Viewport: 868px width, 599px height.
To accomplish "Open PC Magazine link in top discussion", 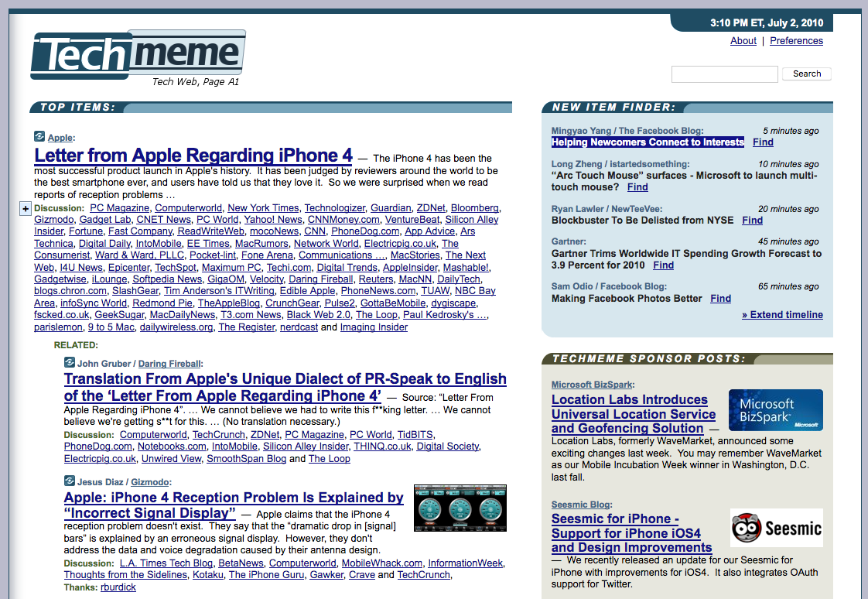I will (120, 207).
